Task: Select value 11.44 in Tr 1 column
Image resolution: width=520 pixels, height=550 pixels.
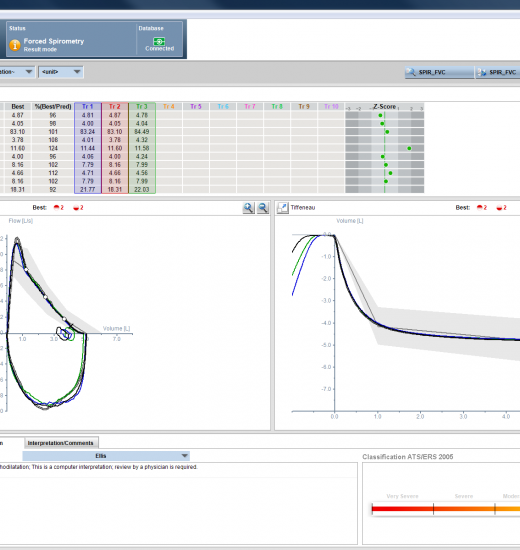Action: (x=88, y=148)
